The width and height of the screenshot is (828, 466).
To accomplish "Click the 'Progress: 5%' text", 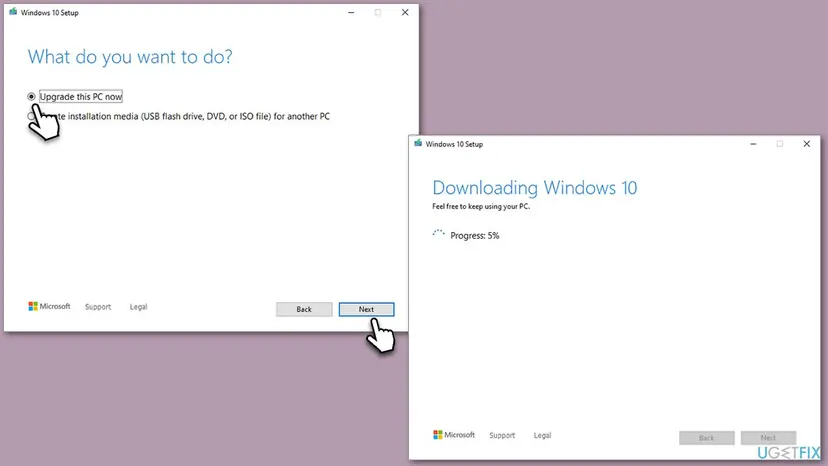I will click(x=474, y=236).
